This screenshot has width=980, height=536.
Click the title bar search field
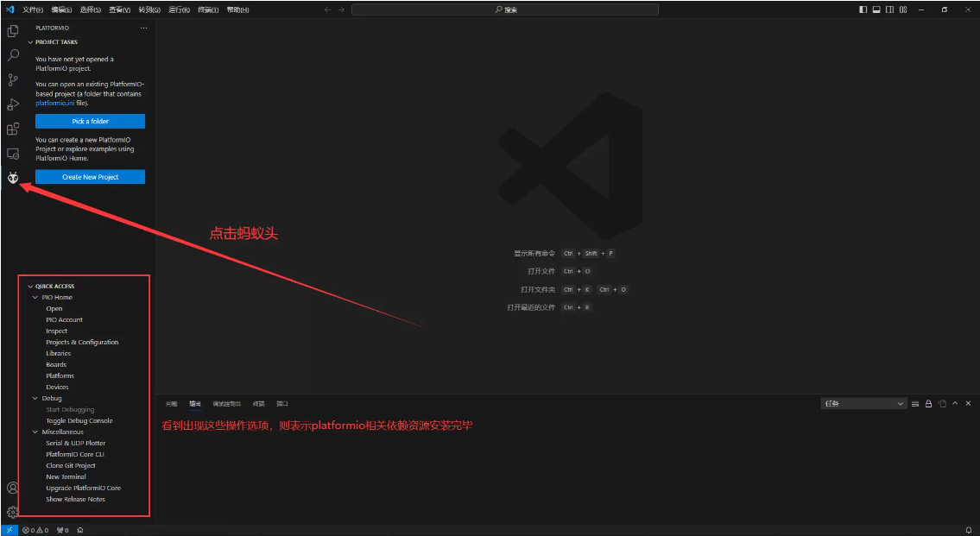click(x=505, y=9)
